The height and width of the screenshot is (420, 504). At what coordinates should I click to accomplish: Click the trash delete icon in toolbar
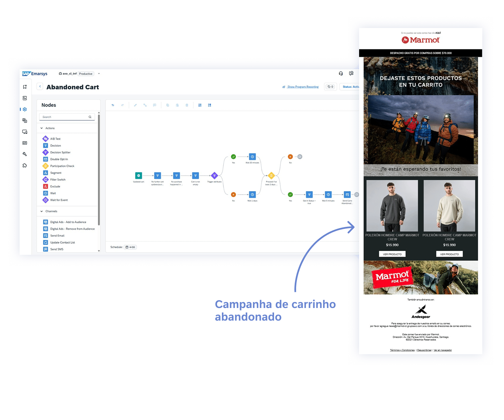click(x=187, y=105)
